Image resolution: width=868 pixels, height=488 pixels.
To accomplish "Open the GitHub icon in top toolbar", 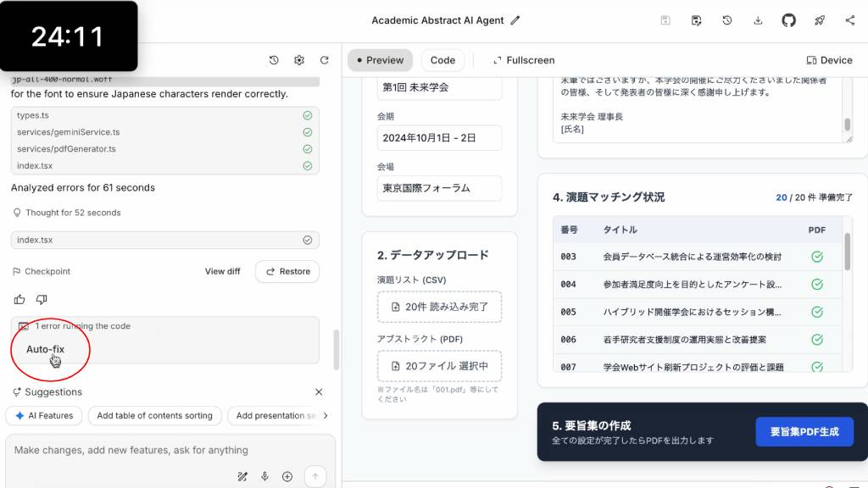I will click(788, 20).
